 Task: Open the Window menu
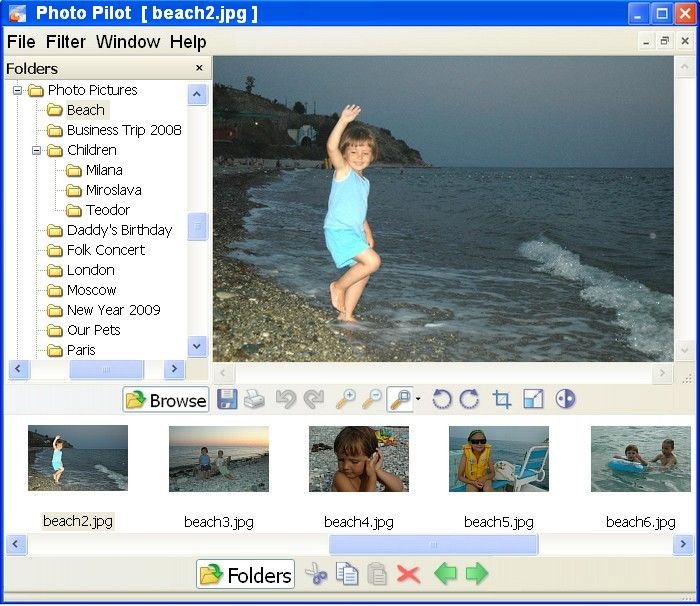tap(128, 42)
